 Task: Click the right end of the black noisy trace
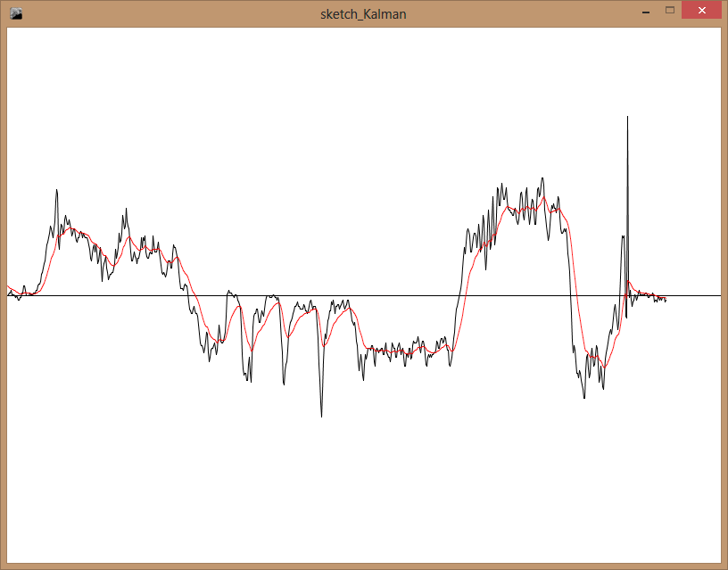[x=666, y=301]
